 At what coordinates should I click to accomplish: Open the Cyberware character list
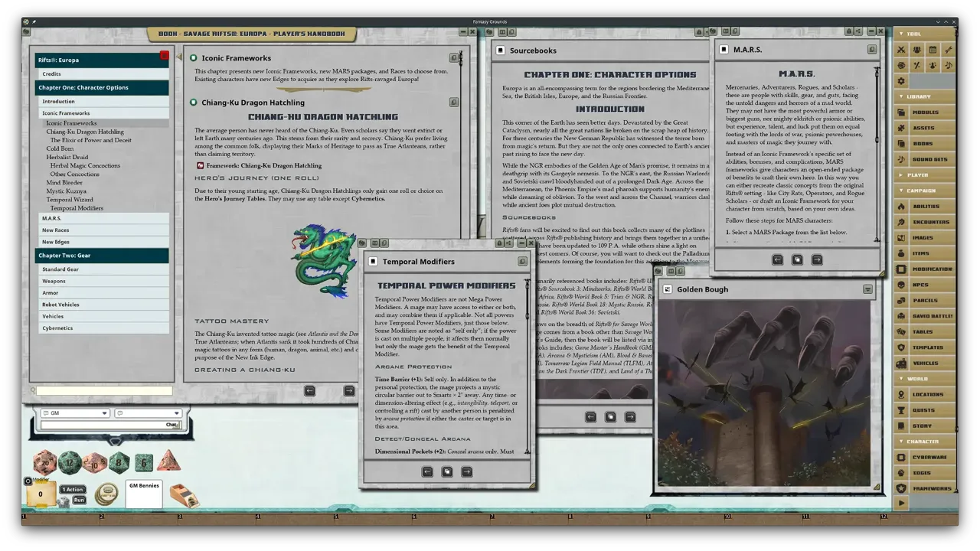tap(924, 458)
